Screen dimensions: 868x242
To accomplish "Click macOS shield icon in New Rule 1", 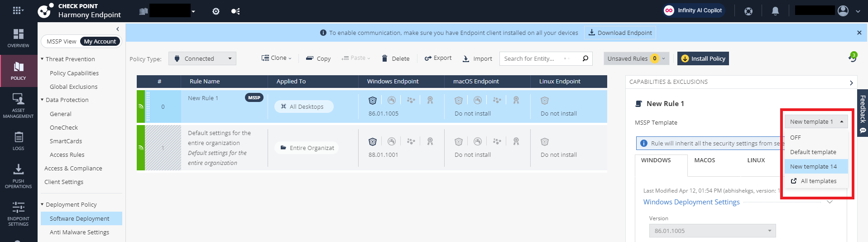I will coord(459,101).
